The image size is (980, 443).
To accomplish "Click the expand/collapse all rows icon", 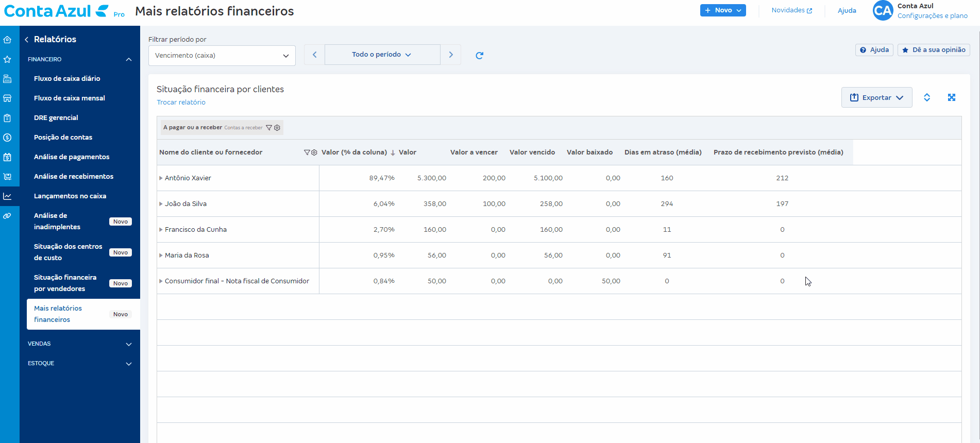I will [927, 97].
